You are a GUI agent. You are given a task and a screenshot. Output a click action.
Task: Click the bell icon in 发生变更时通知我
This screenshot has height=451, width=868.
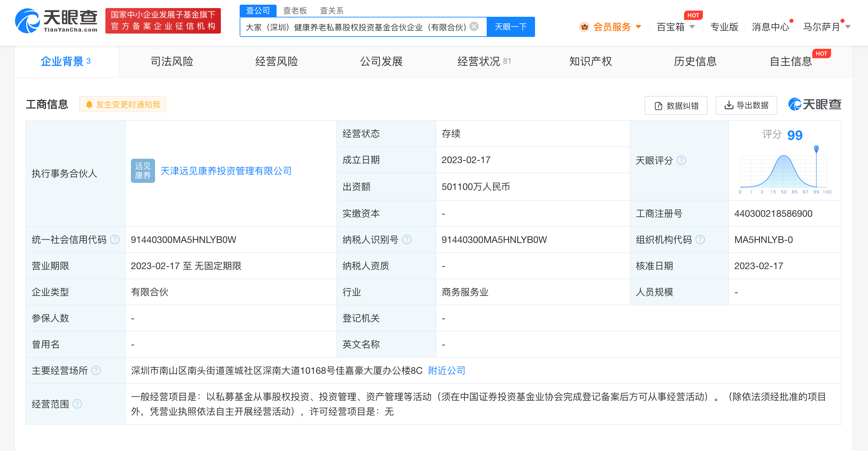pyautogui.click(x=89, y=104)
